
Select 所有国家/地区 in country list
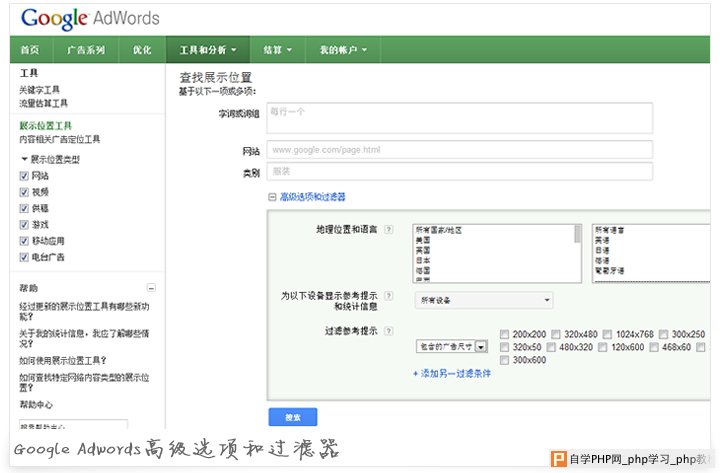click(x=439, y=230)
